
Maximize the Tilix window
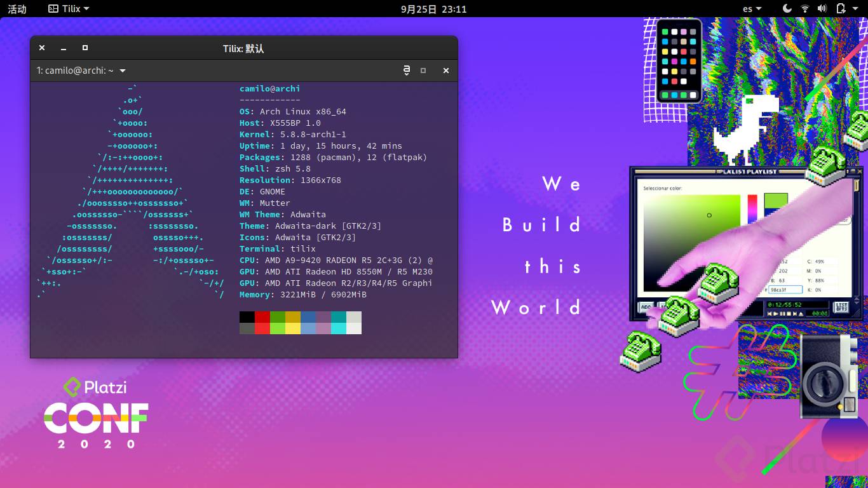pyautogui.click(x=85, y=48)
